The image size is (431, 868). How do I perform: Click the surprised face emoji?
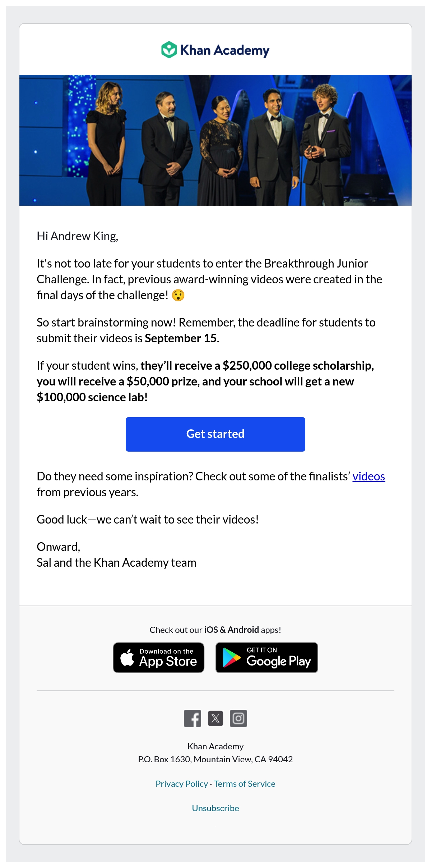(x=178, y=295)
